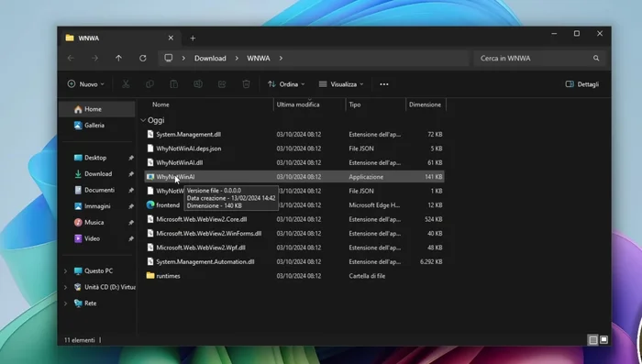This screenshot has height=364, width=642.
Task: Click the frontend Edge file icon
Action: (x=150, y=204)
